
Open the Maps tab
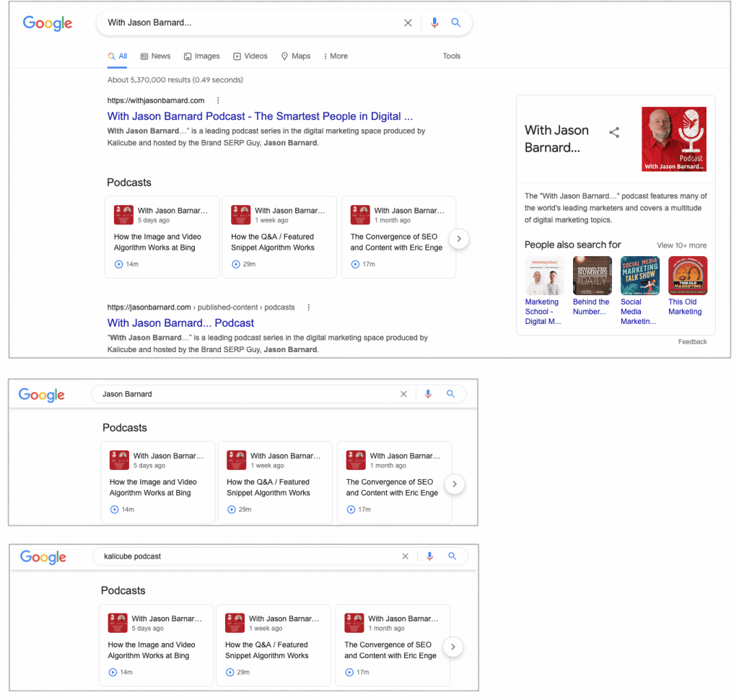click(x=296, y=56)
